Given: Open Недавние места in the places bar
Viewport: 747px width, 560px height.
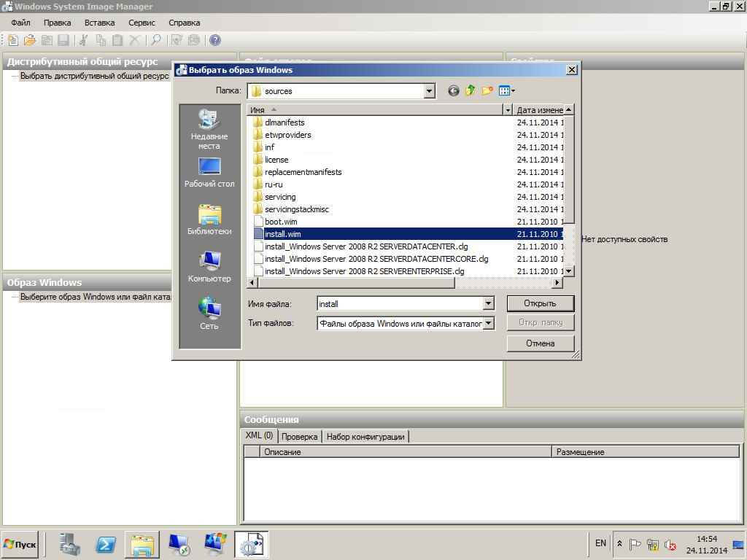Looking at the screenshot, I should pyautogui.click(x=209, y=129).
